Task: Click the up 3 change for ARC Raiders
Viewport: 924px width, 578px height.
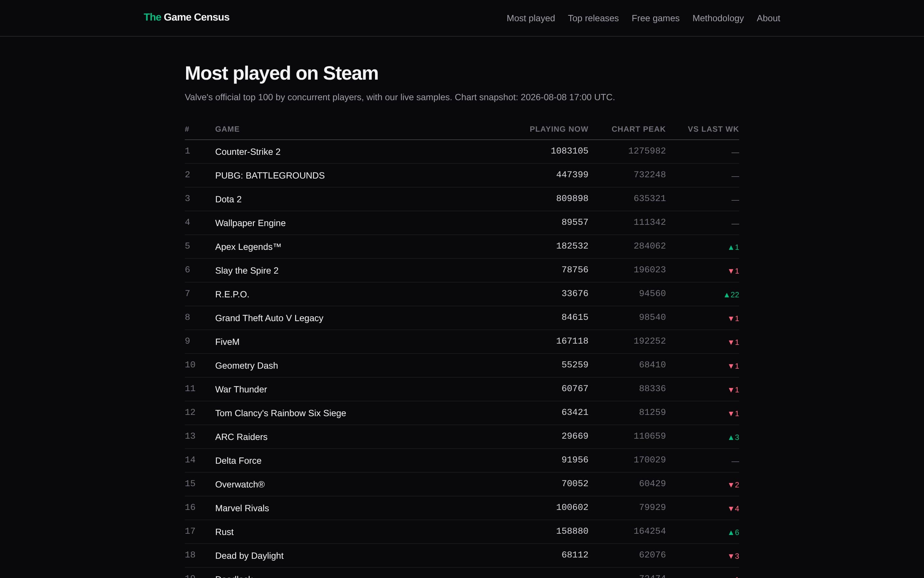Action: [x=733, y=437]
